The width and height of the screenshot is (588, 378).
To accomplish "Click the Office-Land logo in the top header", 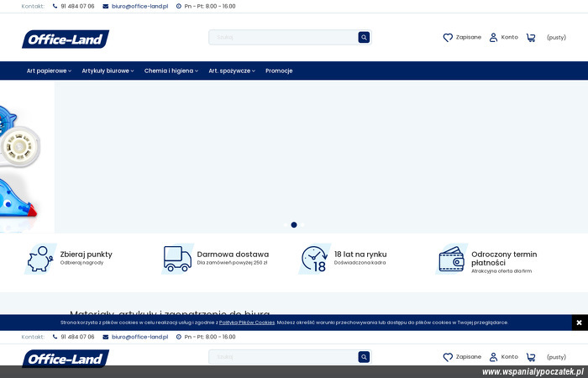I will tap(66, 39).
